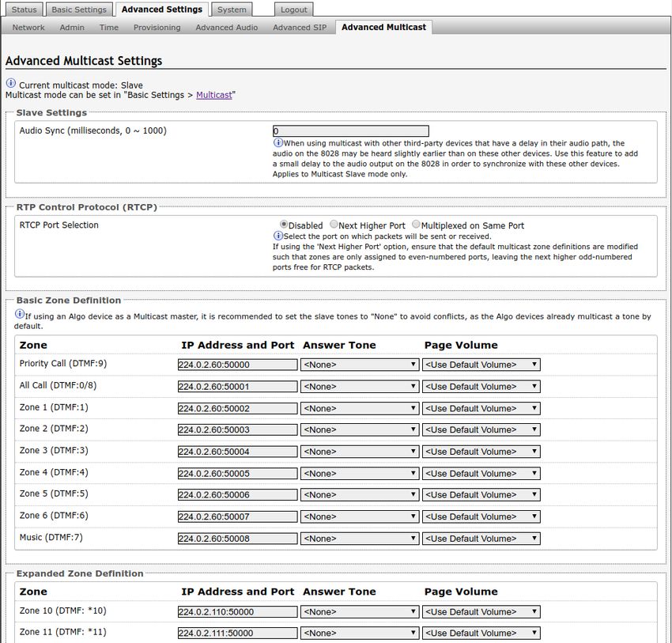Click Zone 4 IP address field
672x643 pixels.
[237, 474]
